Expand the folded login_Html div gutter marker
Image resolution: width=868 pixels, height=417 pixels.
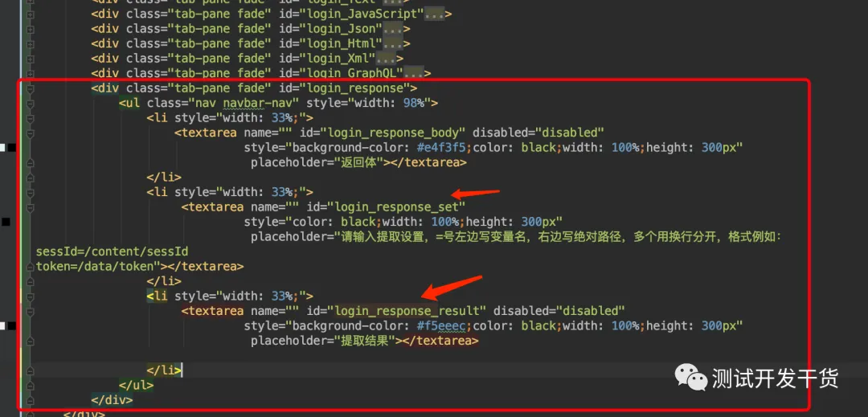(x=30, y=43)
